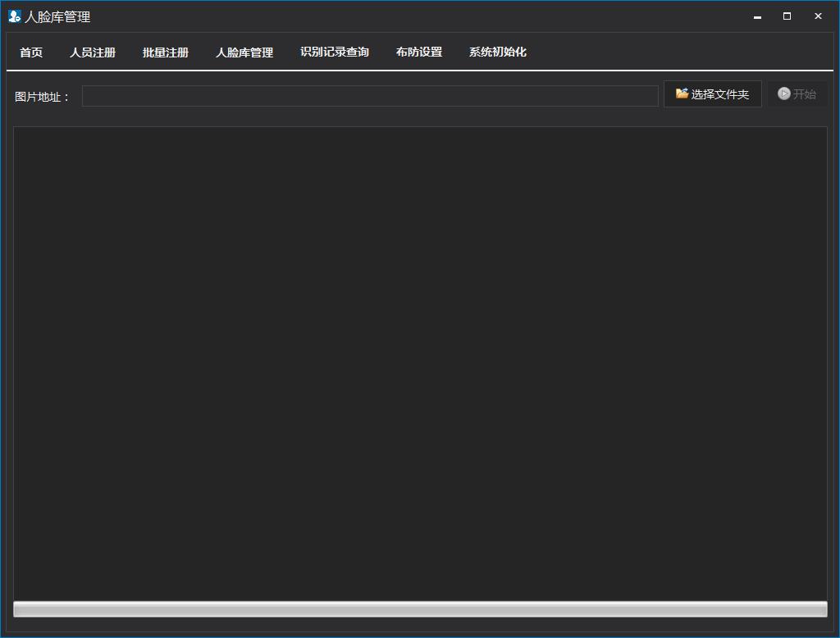Click the folder icon on 选择文件夹

coord(682,93)
